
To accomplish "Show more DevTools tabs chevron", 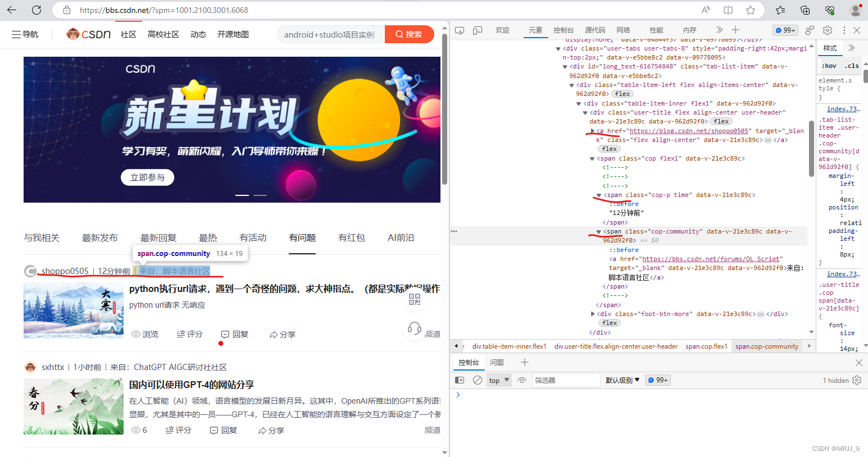I will (x=719, y=30).
